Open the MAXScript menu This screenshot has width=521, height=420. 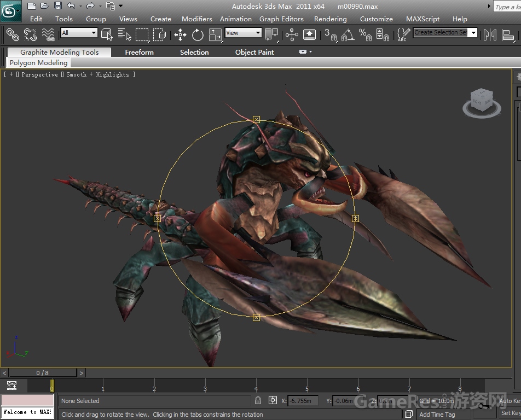point(422,19)
